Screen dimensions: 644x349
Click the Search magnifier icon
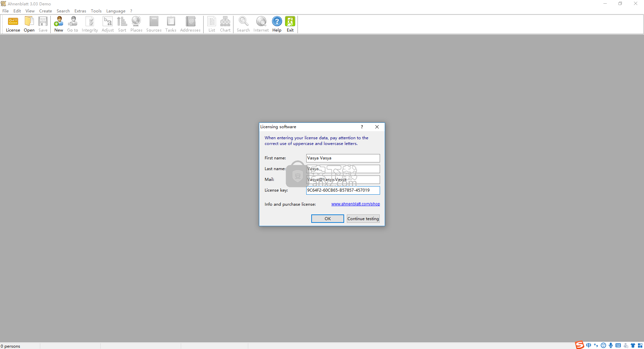[x=243, y=24]
